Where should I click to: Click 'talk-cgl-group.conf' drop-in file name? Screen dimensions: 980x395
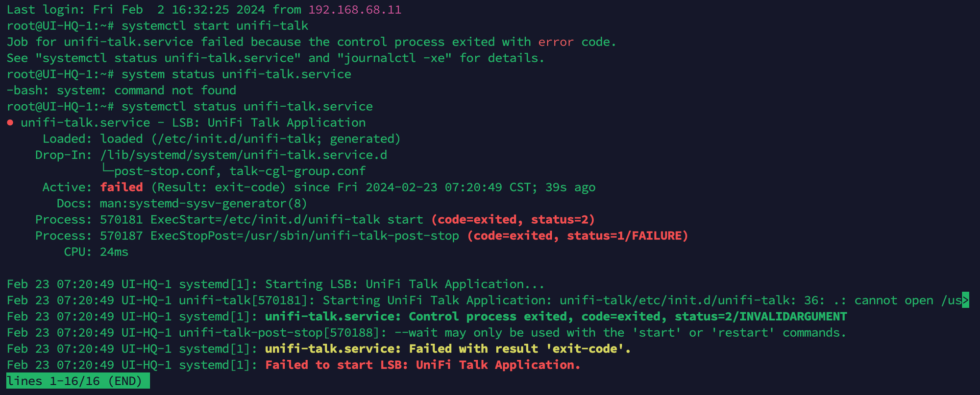tap(297, 171)
